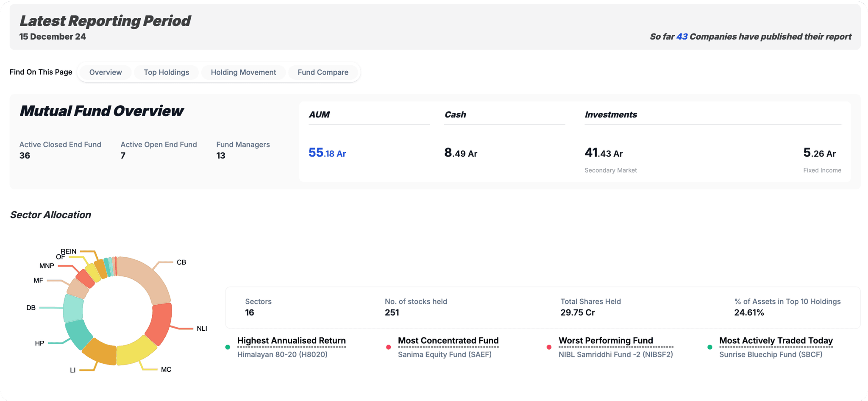Click the AUM 55.18 Ar value
The image size is (868, 401).
point(327,153)
